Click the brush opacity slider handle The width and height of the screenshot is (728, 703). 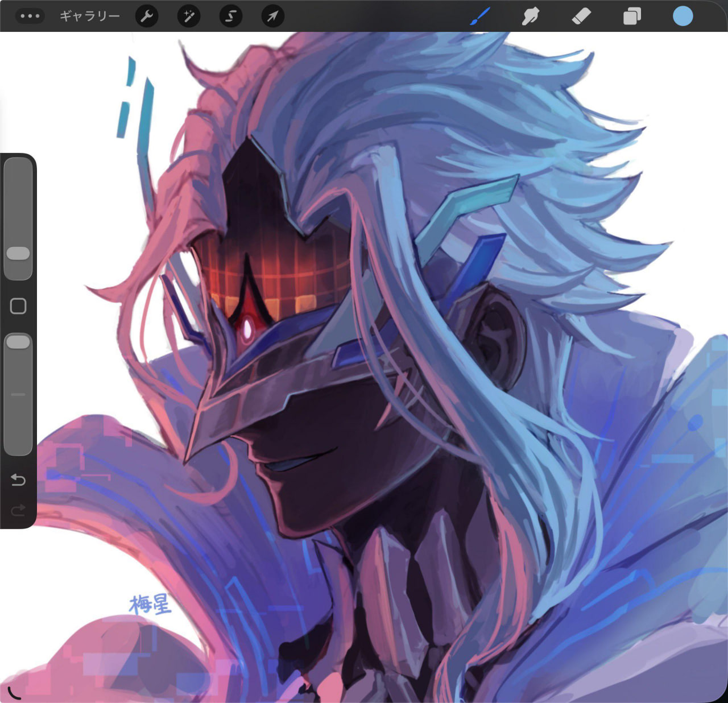coord(18,341)
